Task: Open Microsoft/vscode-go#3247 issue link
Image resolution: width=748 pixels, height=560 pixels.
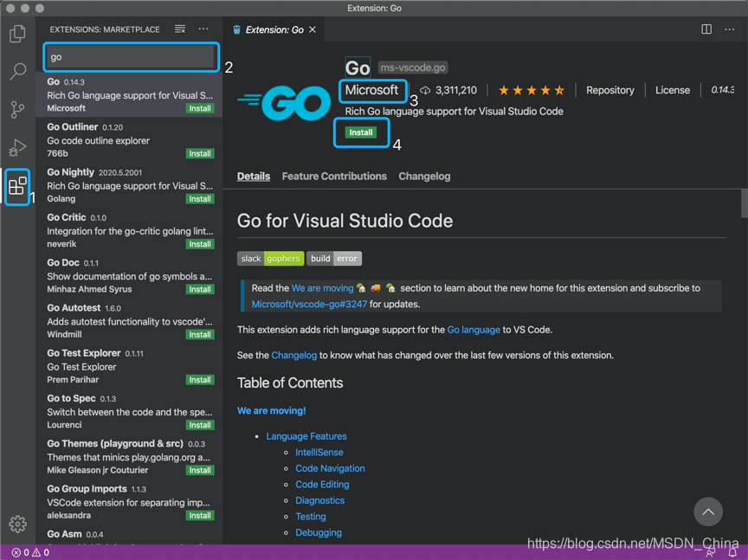Action: click(x=309, y=305)
